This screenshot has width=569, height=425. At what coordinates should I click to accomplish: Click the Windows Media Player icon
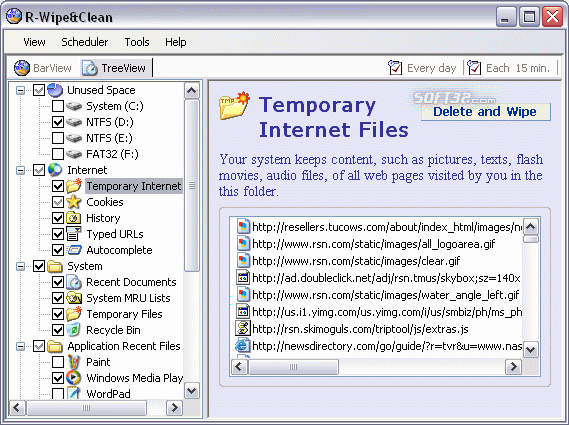click(74, 378)
